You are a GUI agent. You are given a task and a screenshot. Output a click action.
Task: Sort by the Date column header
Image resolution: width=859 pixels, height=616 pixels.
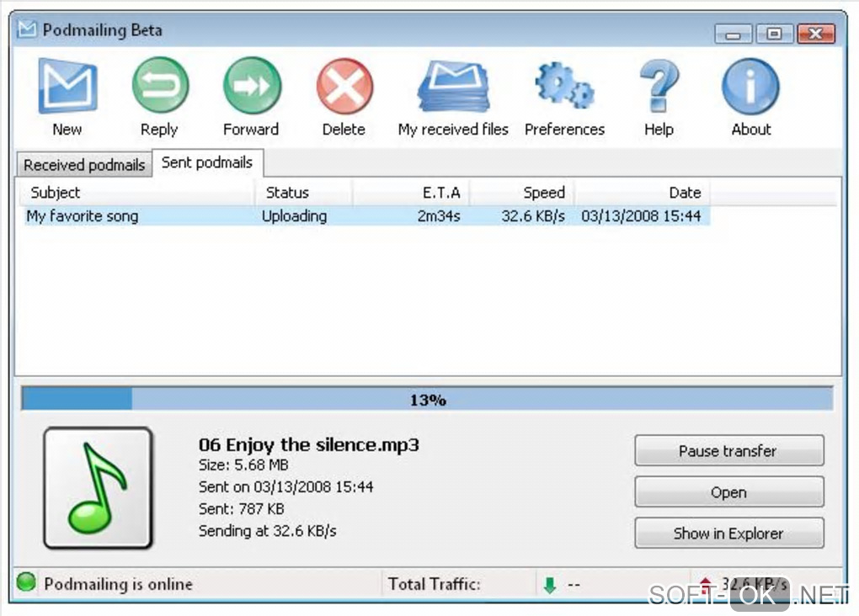(x=642, y=193)
